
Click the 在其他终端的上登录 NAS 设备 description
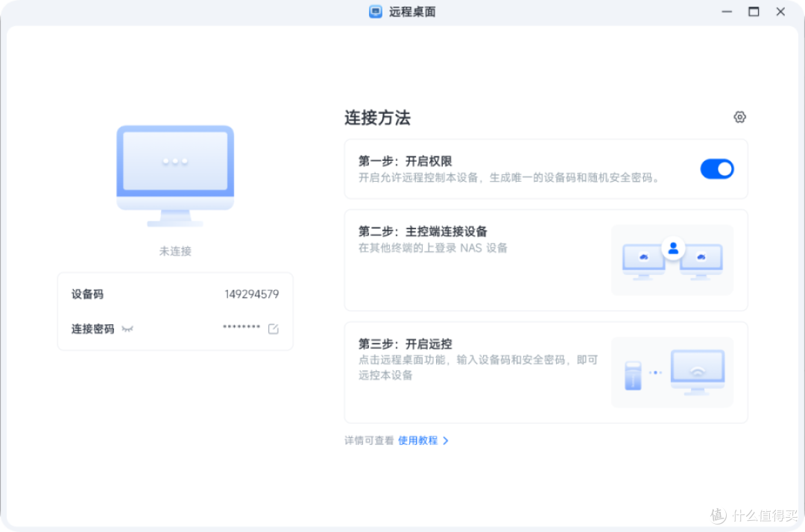point(433,248)
